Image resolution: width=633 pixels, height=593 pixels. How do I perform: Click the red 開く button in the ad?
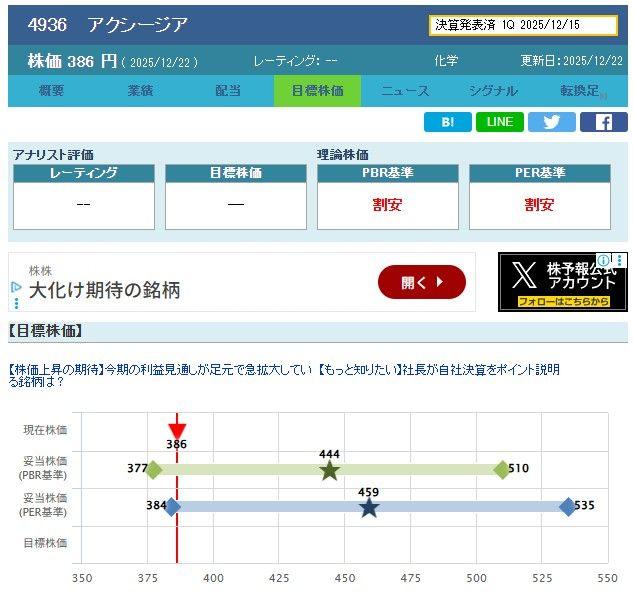click(x=422, y=282)
